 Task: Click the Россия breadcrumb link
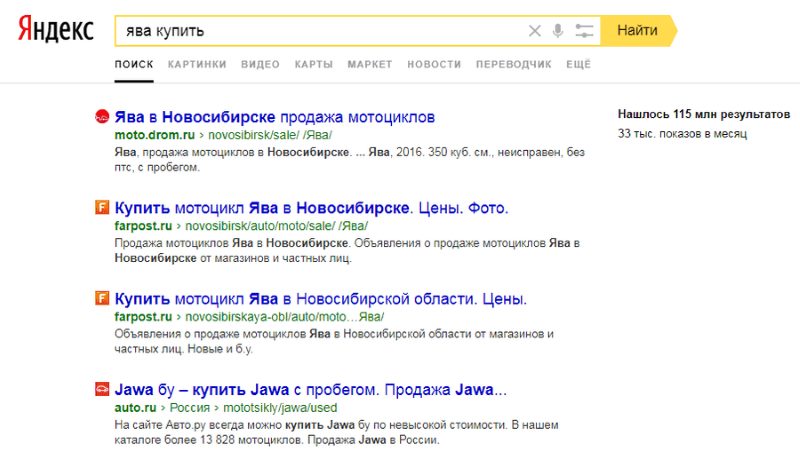[x=190, y=408]
